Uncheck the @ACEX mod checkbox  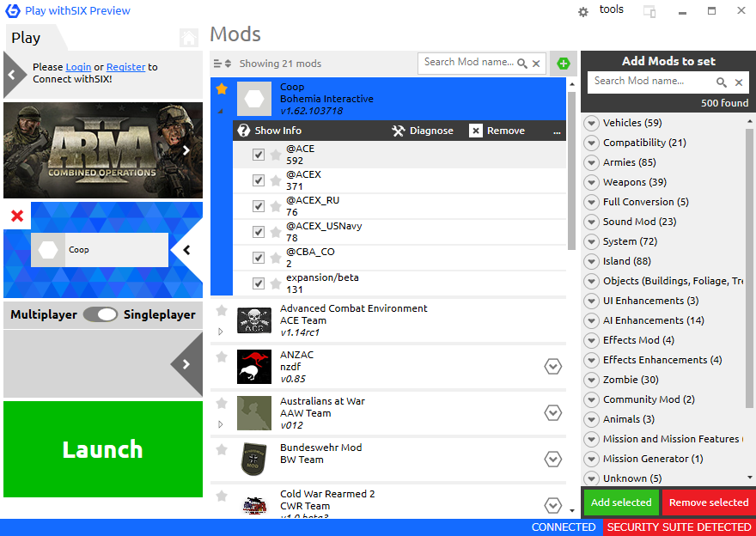click(x=259, y=180)
